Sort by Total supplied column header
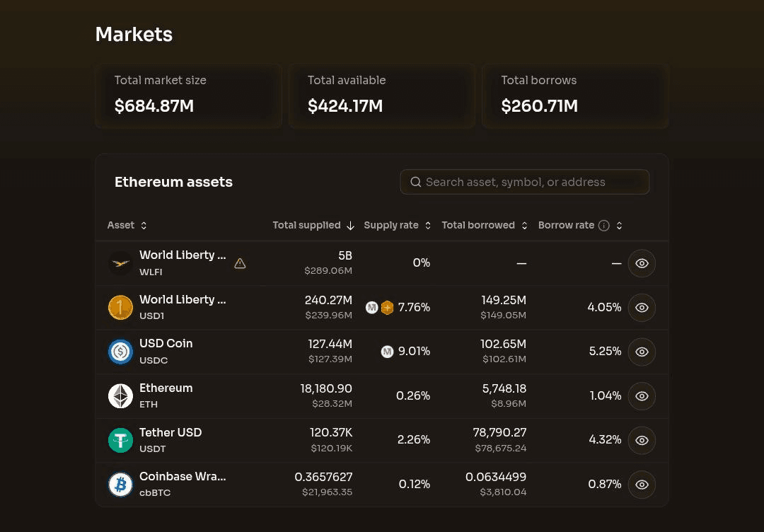 coord(313,226)
